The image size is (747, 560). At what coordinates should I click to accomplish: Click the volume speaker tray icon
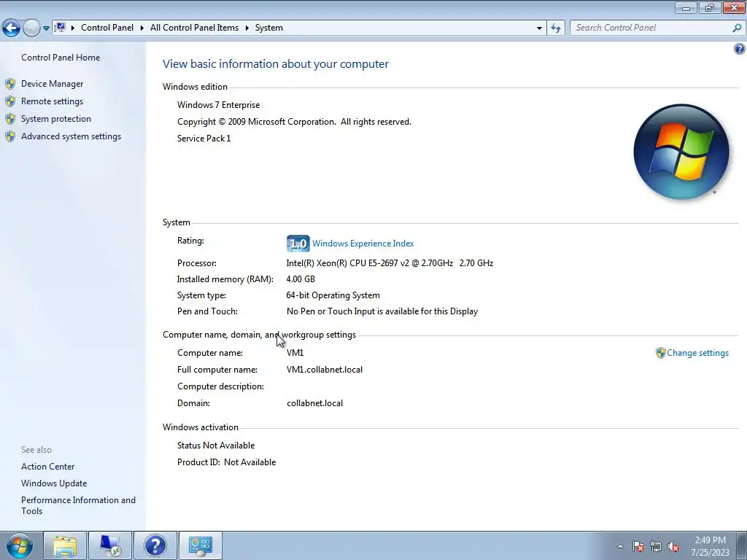pyautogui.click(x=673, y=546)
